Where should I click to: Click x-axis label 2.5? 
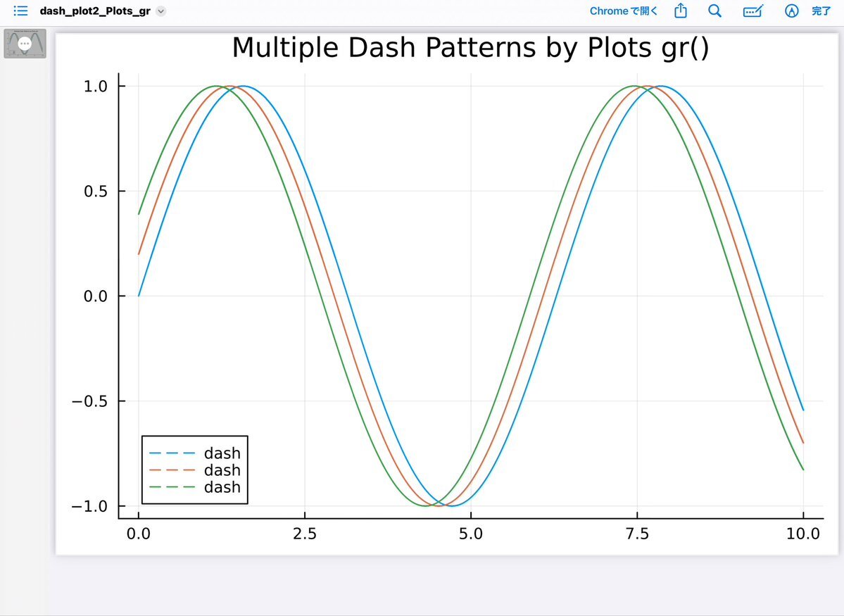click(x=305, y=534)
